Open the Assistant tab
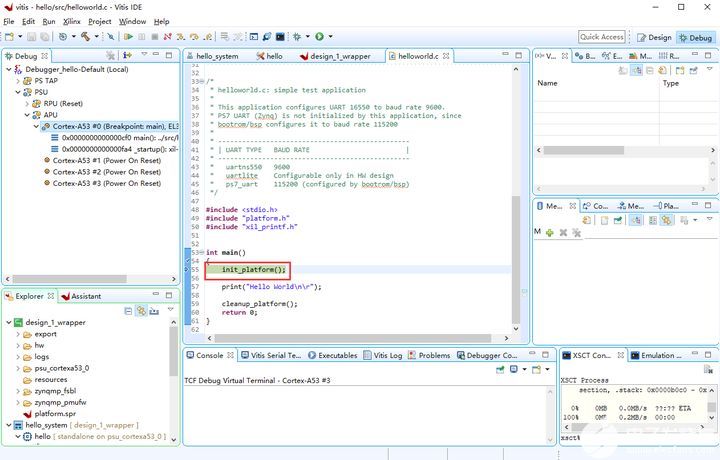Viewport: 720px width, 460px height. pos(85,296)
